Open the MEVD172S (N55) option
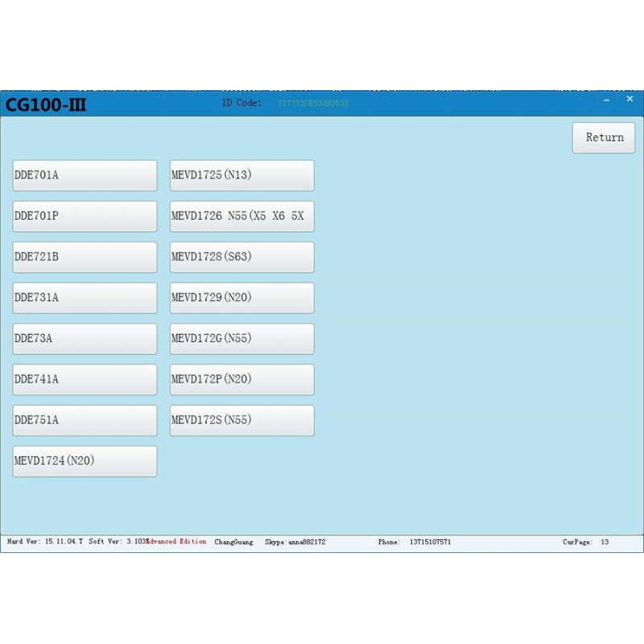 242,420
